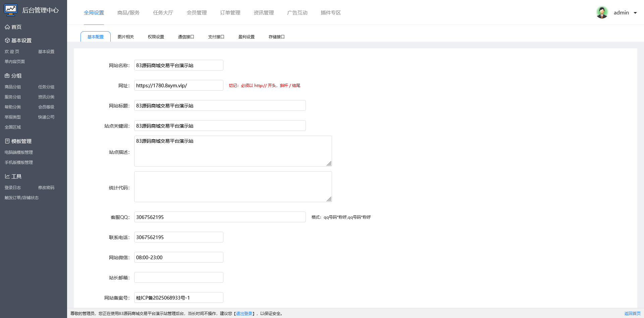This screenshot has height=318, width=644.
Task: Click the 网址 input field
Action: [x=179, y=85]
